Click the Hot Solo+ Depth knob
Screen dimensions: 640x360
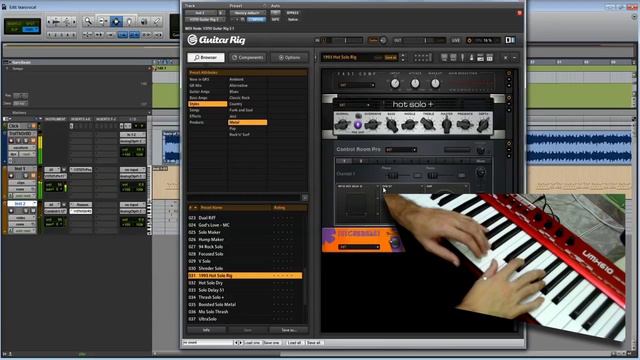483,125
